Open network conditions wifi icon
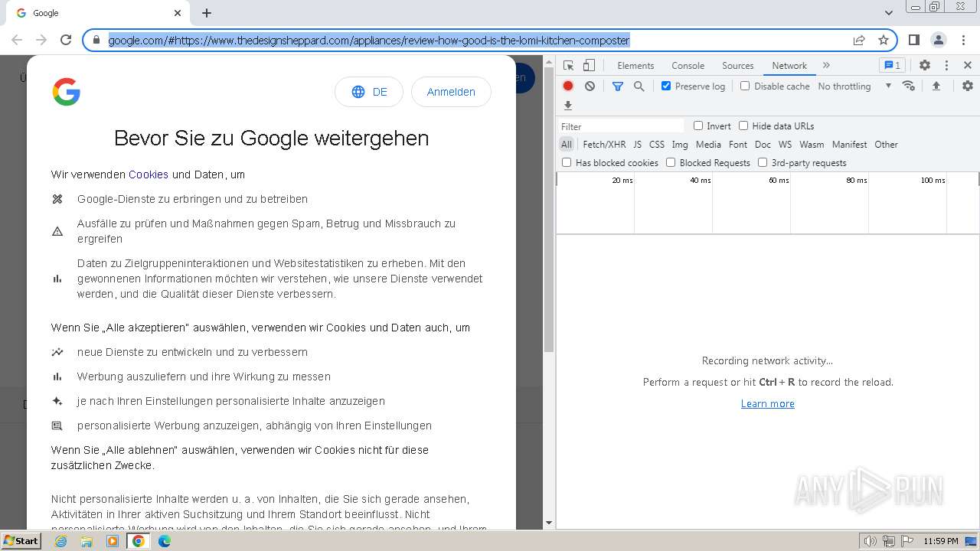 pos(909,86)
